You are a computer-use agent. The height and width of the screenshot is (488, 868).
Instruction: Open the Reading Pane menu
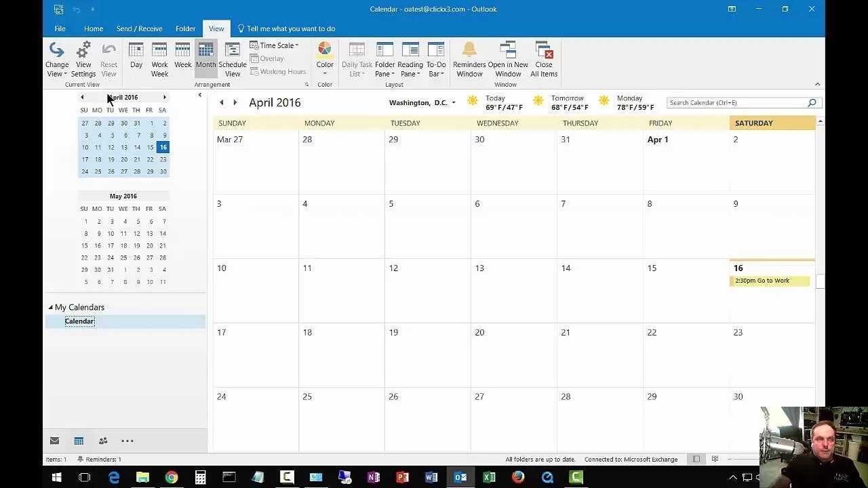tap(410, 60)
